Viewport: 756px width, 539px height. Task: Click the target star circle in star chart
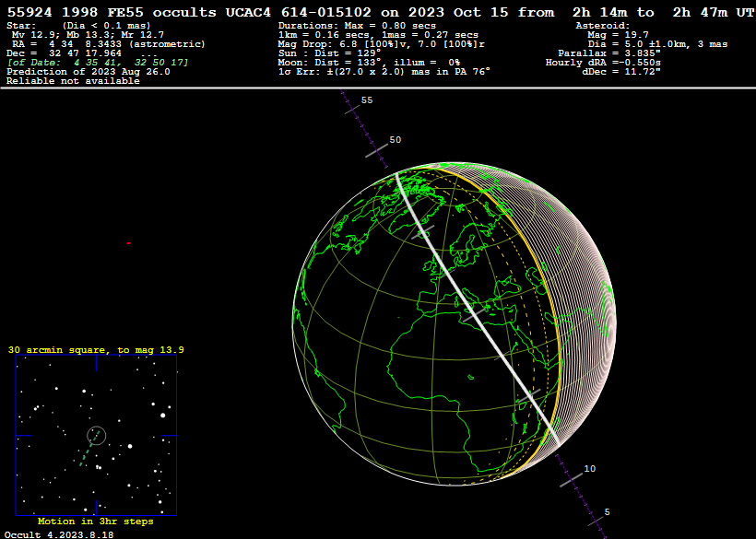97,436
